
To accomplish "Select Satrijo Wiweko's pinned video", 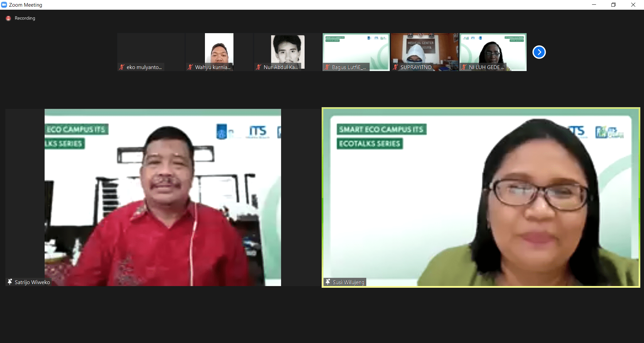I will (x=163, y=197).
